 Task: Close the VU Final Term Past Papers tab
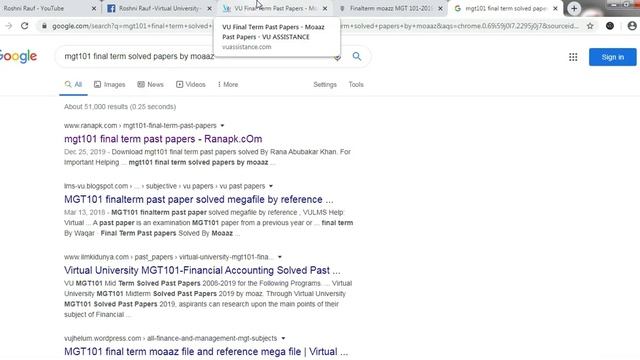coord(325,8)
